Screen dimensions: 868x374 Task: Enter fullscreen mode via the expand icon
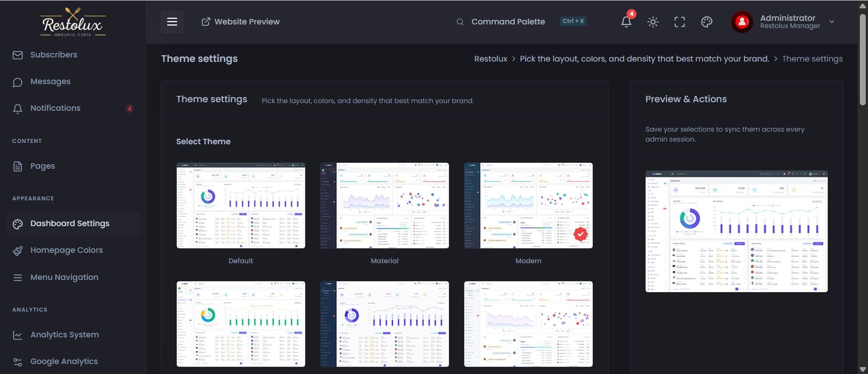coord(679,22)
